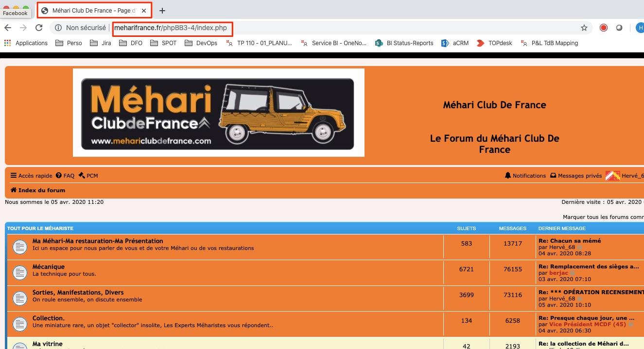Open last post 'Re: Remplacement des sièges a...'
644x349 pixels.
(589, 266)
